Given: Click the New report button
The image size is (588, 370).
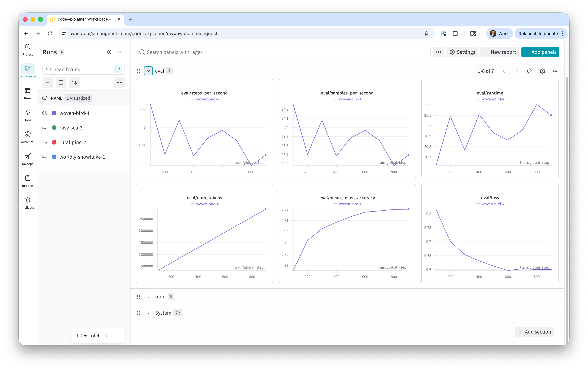Looking at the screenshot, I should click(x=499, y=52).
